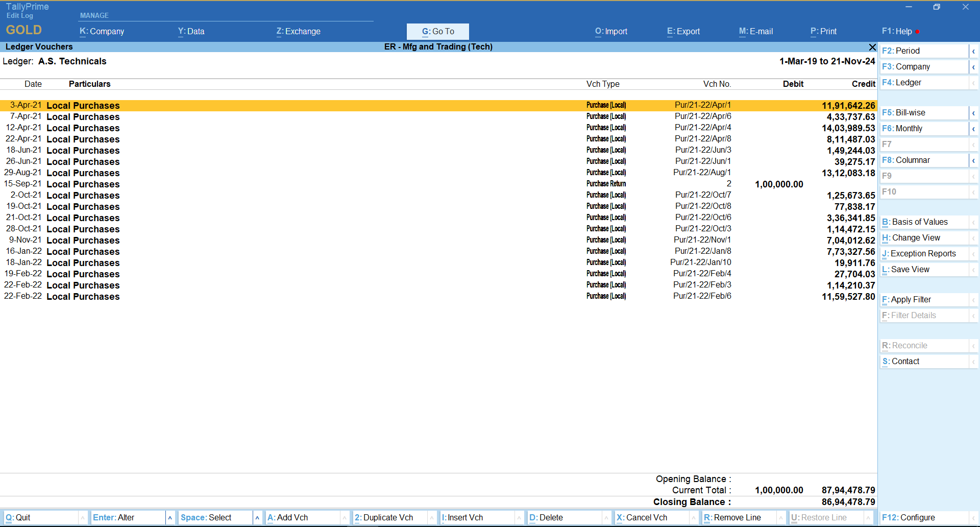Screen dimensions: 980x527
Task: Open the E: Export menu
Action: pos(683,32)
